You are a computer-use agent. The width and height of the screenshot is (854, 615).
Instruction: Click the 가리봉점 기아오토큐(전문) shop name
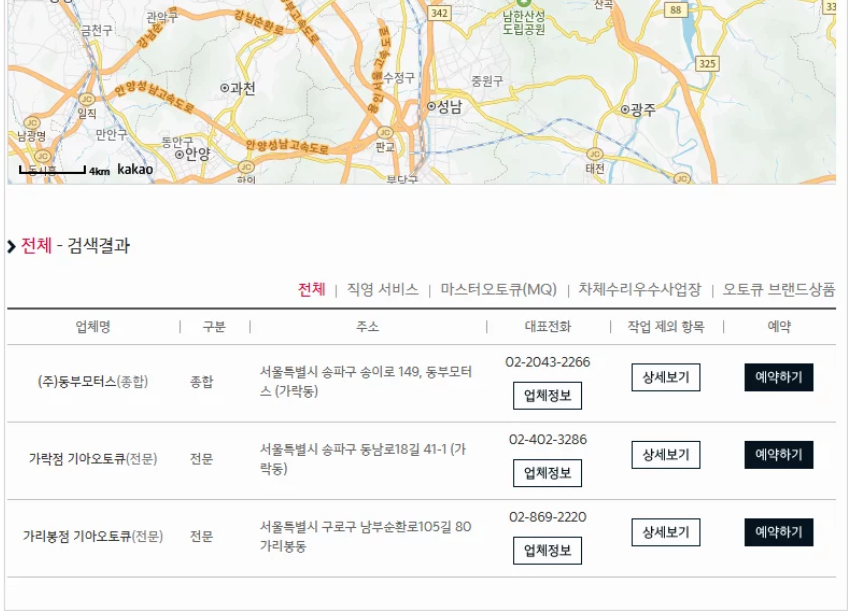point(93,536)
